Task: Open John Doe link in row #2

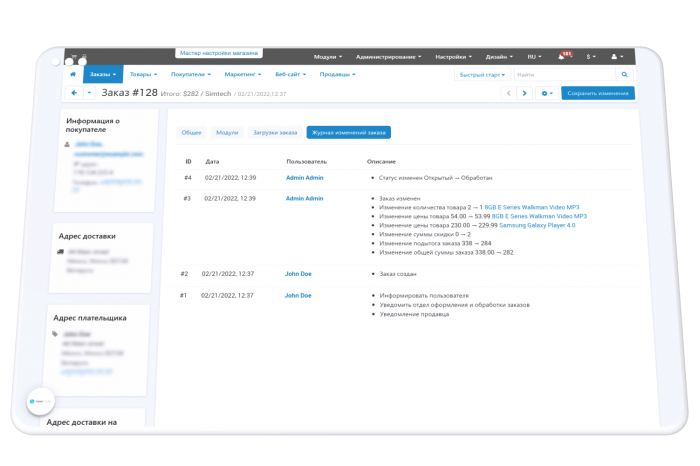Action: pos(298,274)
